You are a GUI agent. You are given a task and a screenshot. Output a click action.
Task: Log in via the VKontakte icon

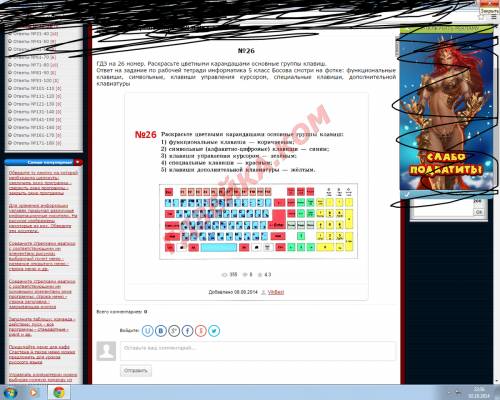pyautogui.click(x=161, y=331)
